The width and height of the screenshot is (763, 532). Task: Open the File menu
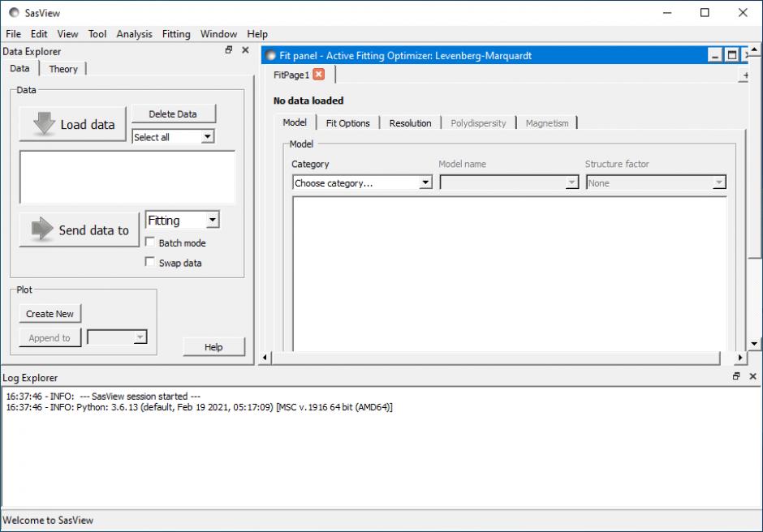coord(13,34)
